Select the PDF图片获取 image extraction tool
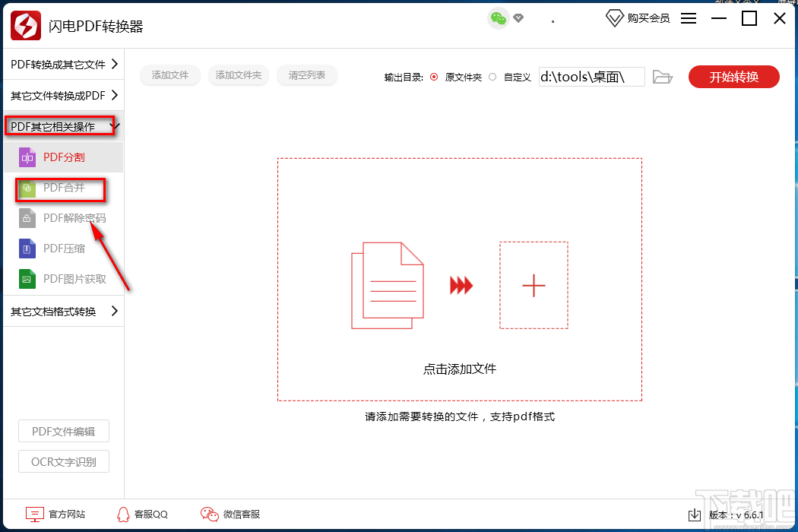This screenshot has height=532, width=798. tap(65, 279)
